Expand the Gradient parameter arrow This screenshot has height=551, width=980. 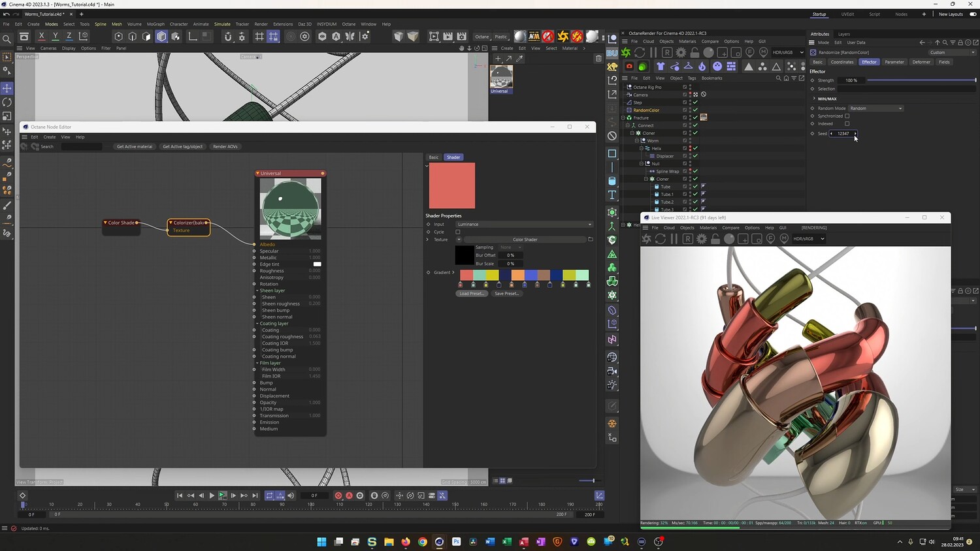[x=453, y=272]
